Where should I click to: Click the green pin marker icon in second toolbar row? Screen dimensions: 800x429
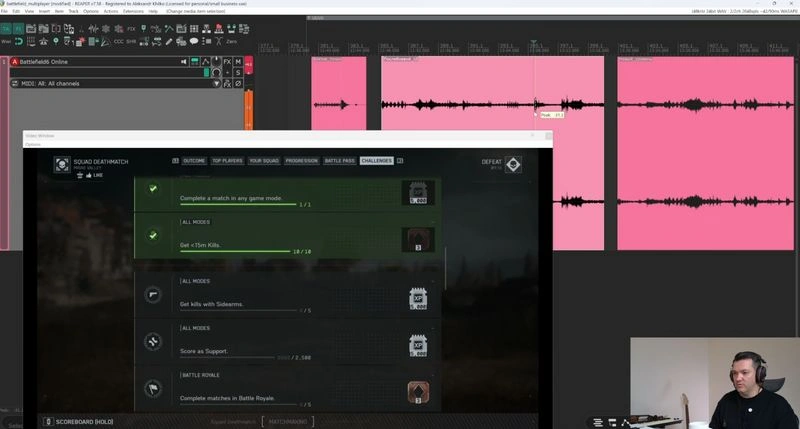pos(56,41)
